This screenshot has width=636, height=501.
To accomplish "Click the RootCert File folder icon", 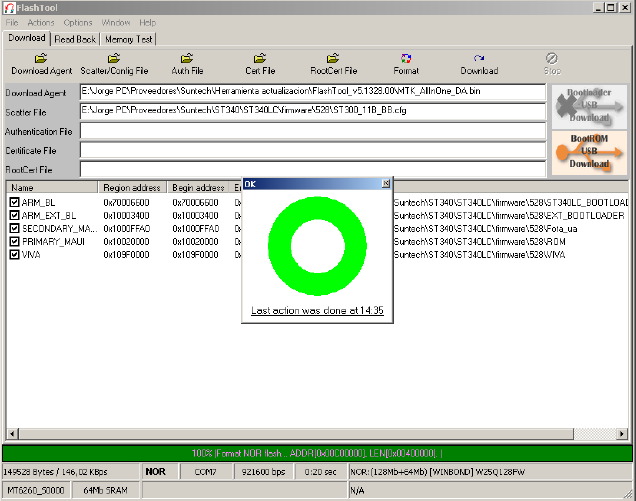I will [333, 58].
